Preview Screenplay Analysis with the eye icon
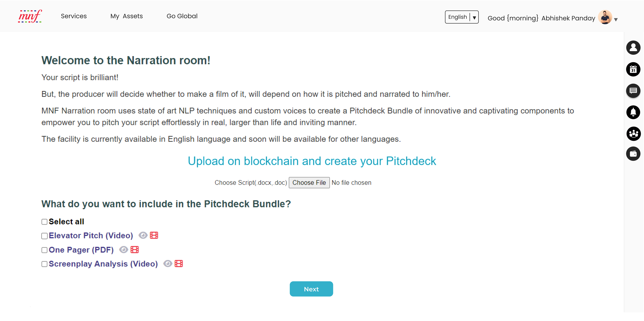644x321 pixels. [x=168, y=264]
